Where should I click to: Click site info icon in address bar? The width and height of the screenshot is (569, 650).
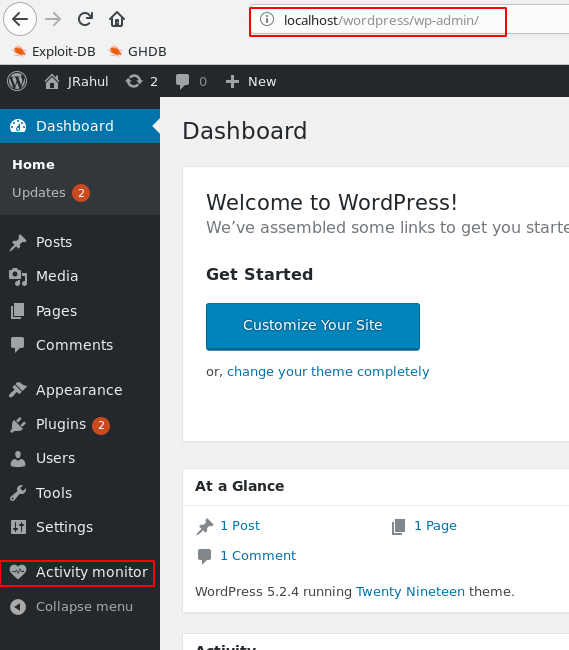coord(267,19)
